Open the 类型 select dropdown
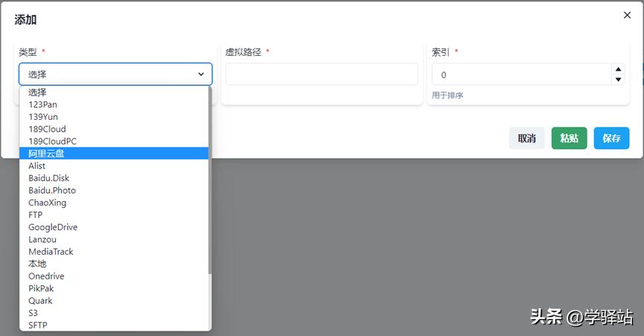The image size is (644, 336). [x=115, y=75]
